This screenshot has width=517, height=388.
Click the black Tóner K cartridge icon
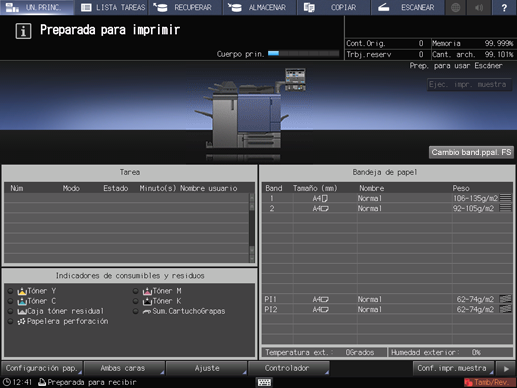click(x=147, y=301)
